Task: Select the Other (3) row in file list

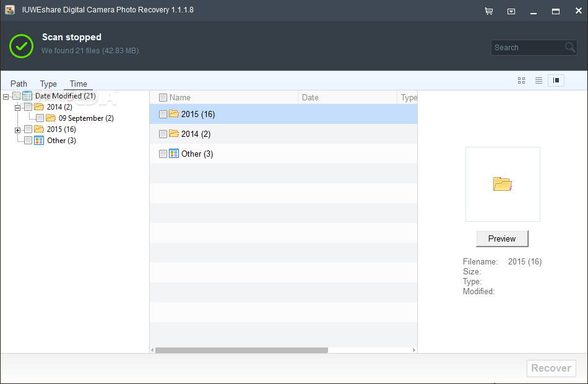Action: (283, 154)
